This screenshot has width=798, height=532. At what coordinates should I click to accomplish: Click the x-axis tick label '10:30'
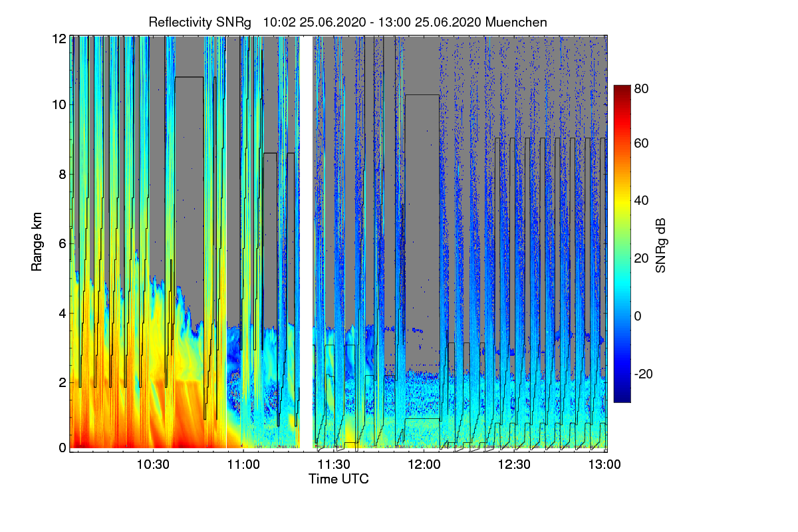pos(153,464)
